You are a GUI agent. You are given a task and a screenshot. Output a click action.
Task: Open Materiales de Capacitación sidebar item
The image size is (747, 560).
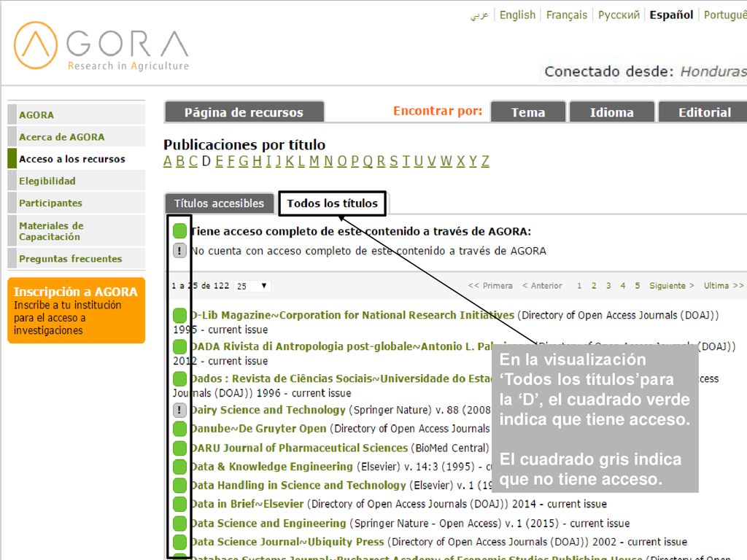pyautogui.click(x=76, y=231)
